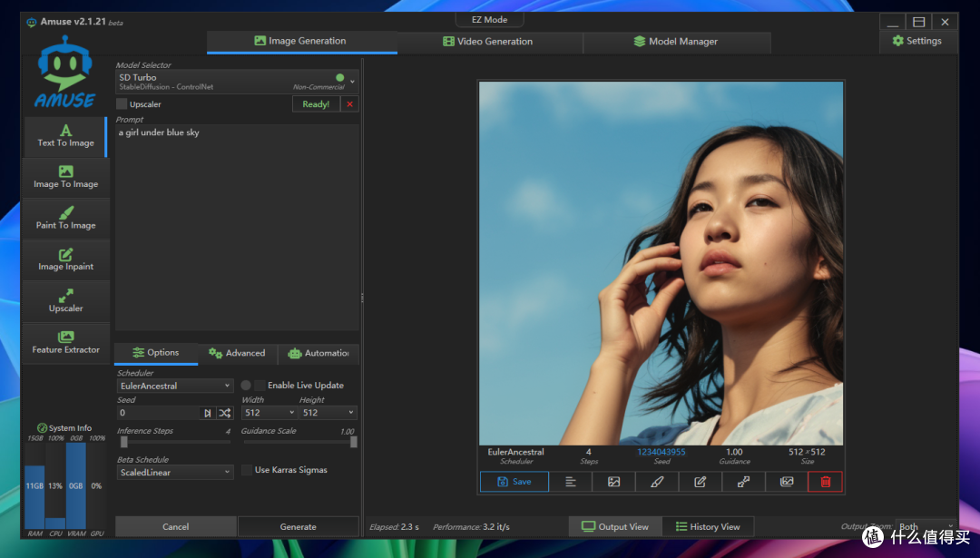Open the Output Zoom dropdown
Image resolution: width=980 pixels, height=558 pixels.
926,527
